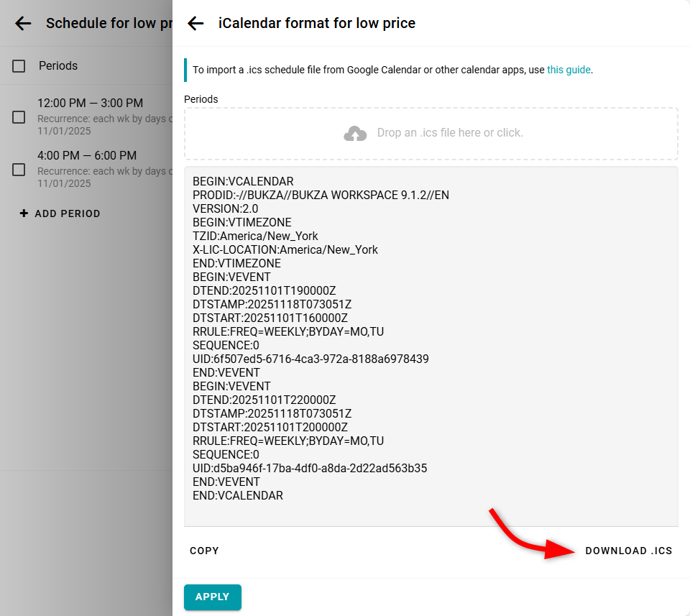This screenshot has height=616, width=690.
Task: Click DOWNLOAD .ICS button
Action: click(628, 551)
